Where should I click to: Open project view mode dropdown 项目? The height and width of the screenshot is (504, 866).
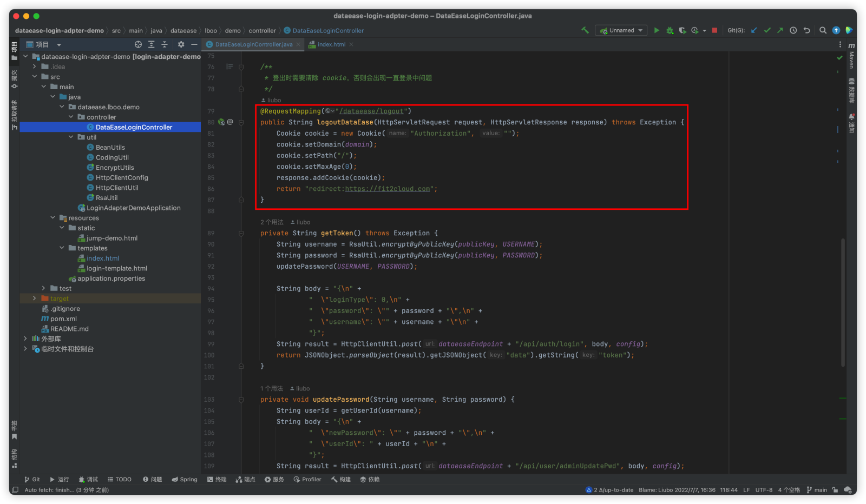44,44
